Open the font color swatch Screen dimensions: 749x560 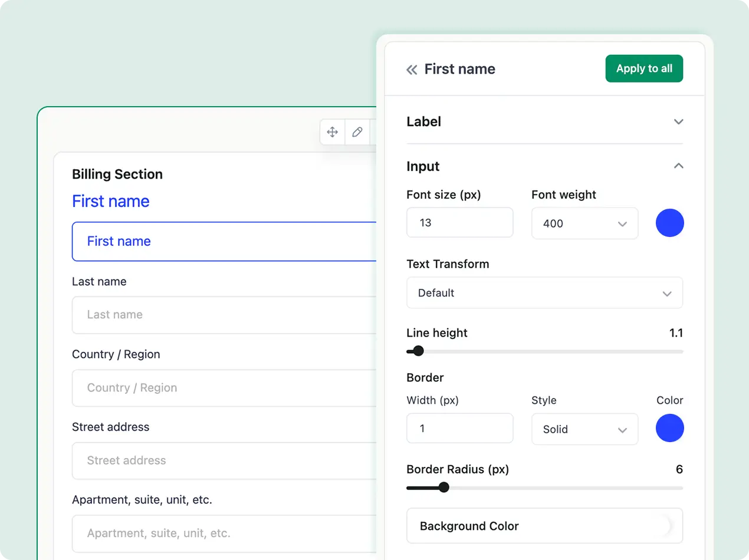pyautogui.click(x=669, y=223)
